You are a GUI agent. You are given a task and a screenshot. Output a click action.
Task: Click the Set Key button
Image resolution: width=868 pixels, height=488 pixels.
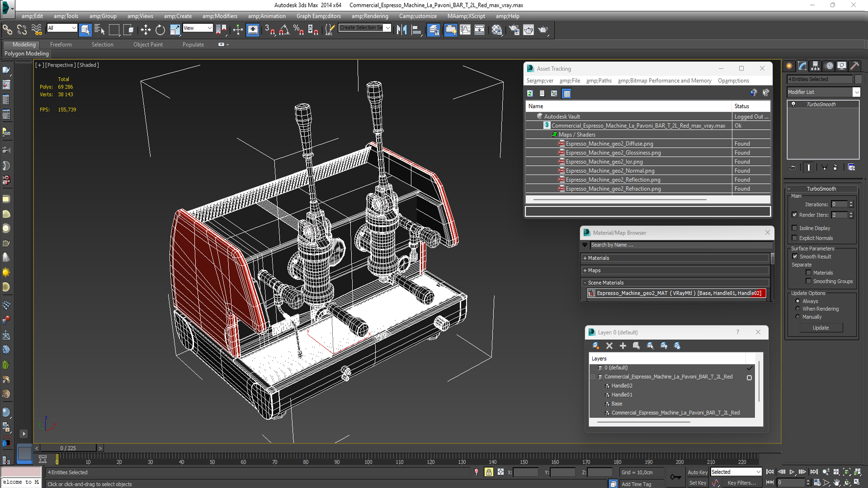coord(697,483)
